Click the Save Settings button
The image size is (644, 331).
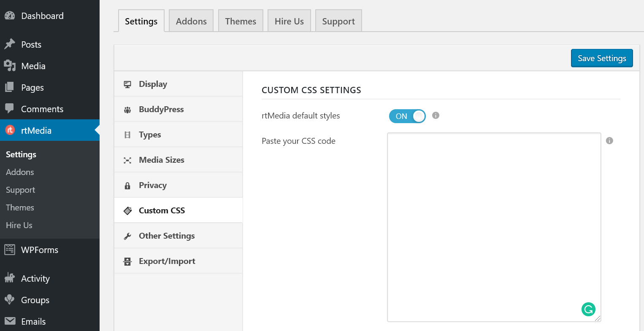(x=602, y=58)
